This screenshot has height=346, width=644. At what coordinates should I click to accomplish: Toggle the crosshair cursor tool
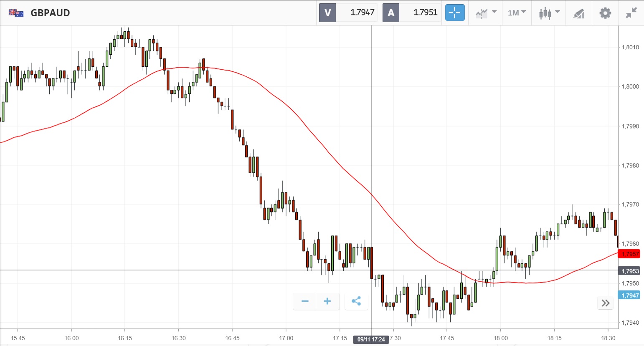(455, 13)
